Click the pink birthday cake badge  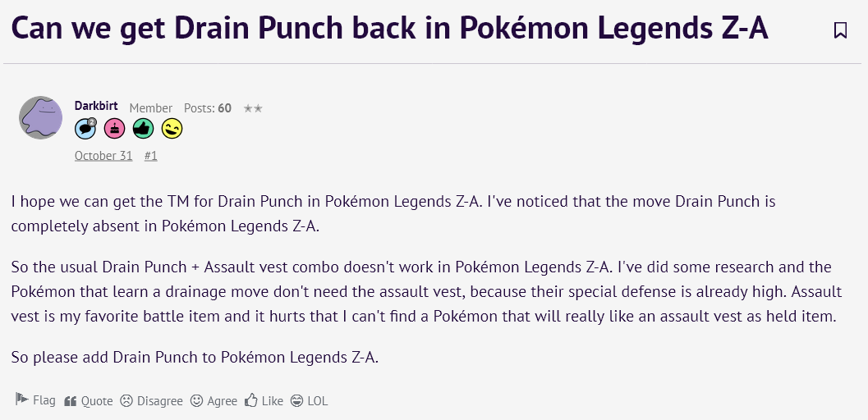click(x=115, y=128)
